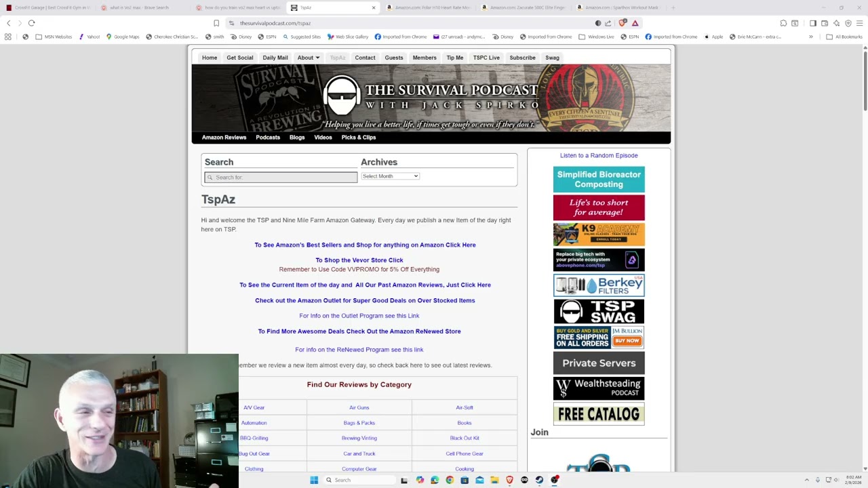This screenshot has height=488, width=868.
Task: Select the Amazon Reviews category tab
Action: (x=224, y=138)
